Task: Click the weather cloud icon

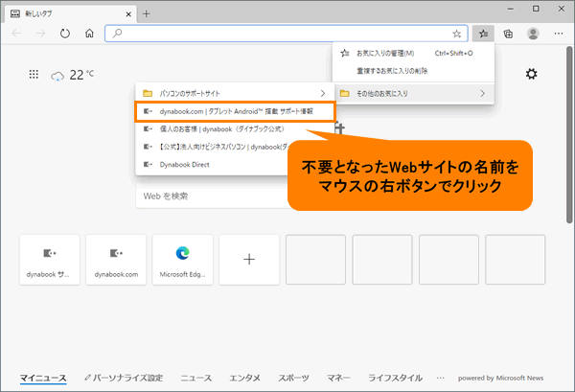Action: [57, 77]
